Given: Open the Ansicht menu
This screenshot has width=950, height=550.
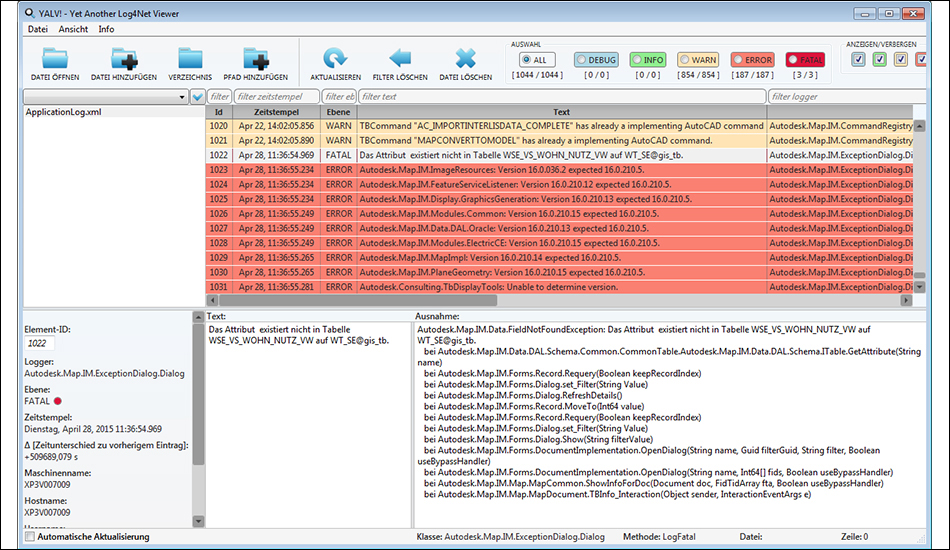Looking at the screenshot, I should pyautogui.click(x=73, y=29).
